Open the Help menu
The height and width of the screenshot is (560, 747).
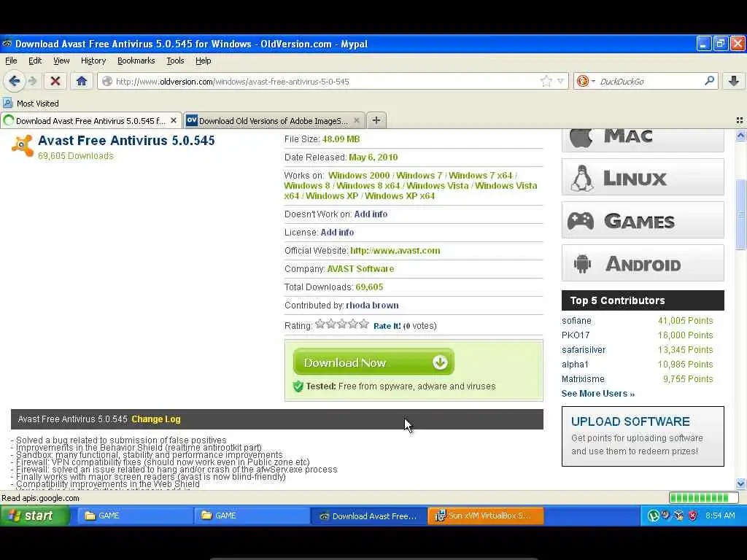point(203,61)
